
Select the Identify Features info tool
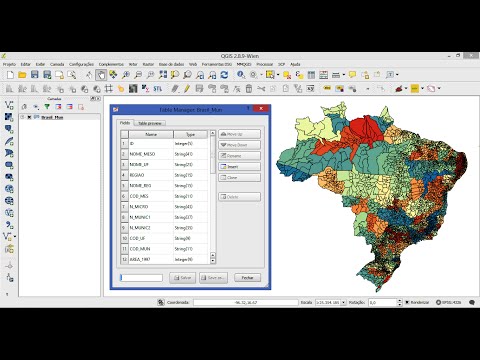(241, 75)
